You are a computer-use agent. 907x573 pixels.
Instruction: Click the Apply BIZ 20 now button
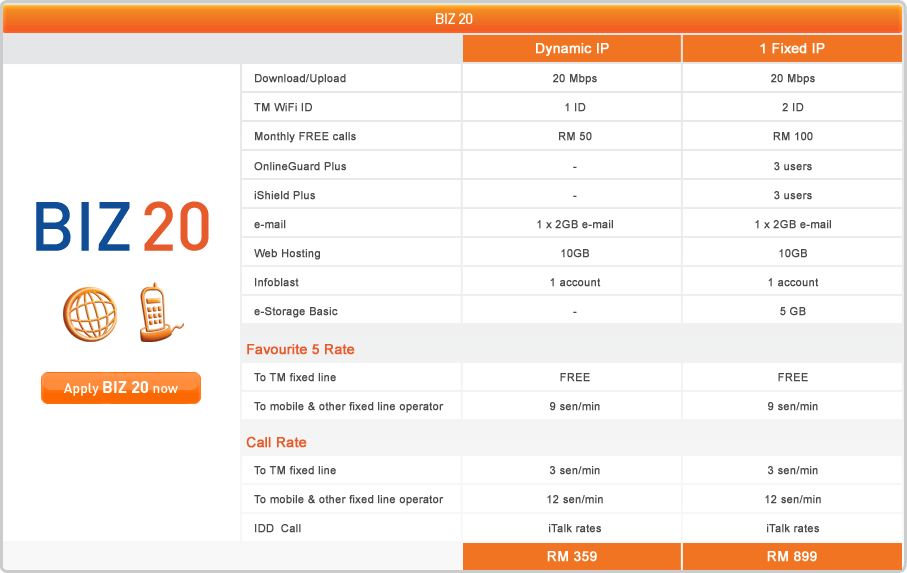click(121, 387)
